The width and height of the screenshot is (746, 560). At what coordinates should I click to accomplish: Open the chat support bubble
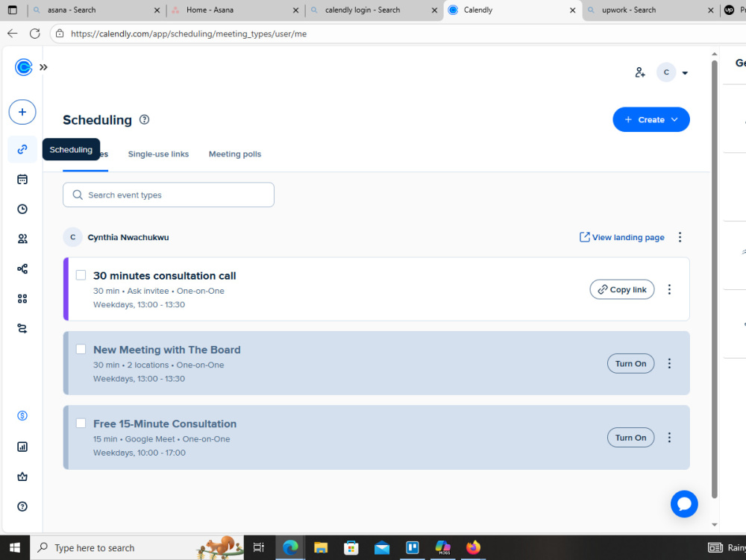tap(684, 504)
